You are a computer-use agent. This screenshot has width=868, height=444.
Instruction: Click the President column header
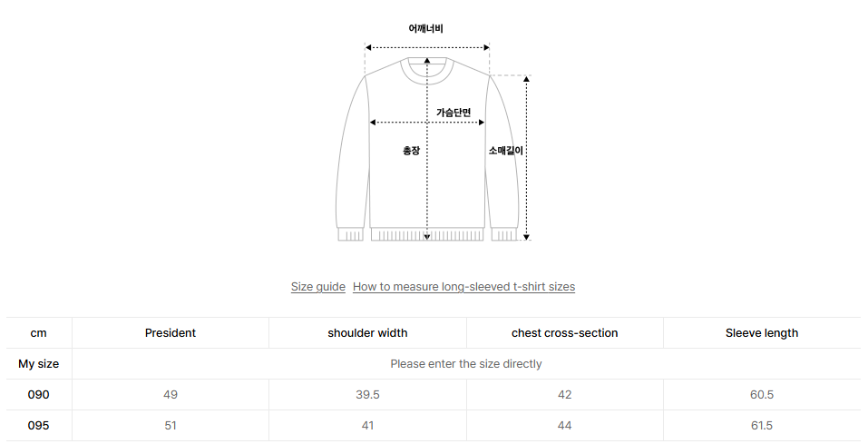point(171,332)
